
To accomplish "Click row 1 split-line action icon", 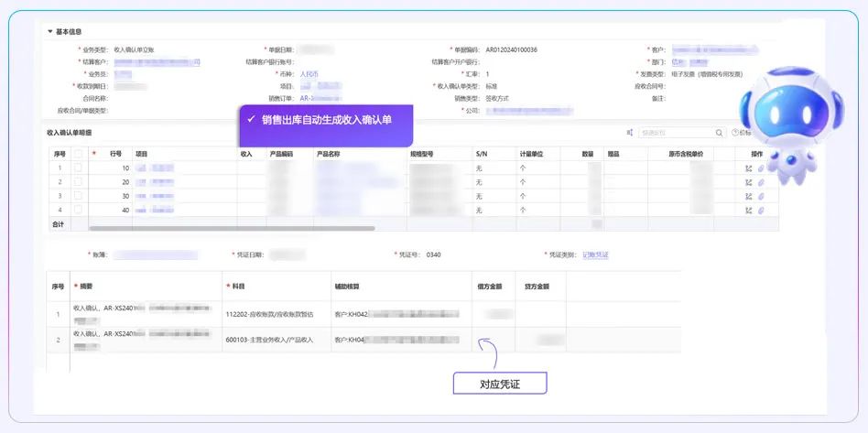I will 749,168.
